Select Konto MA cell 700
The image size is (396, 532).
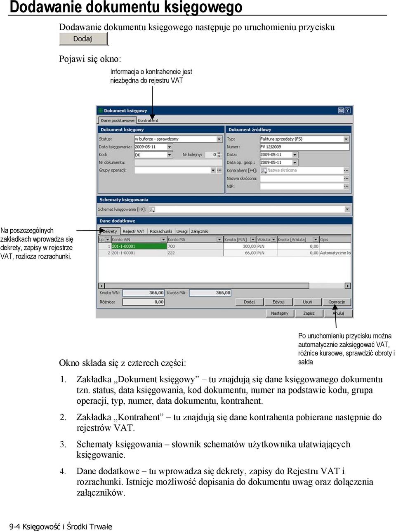(x=195, y=246)
